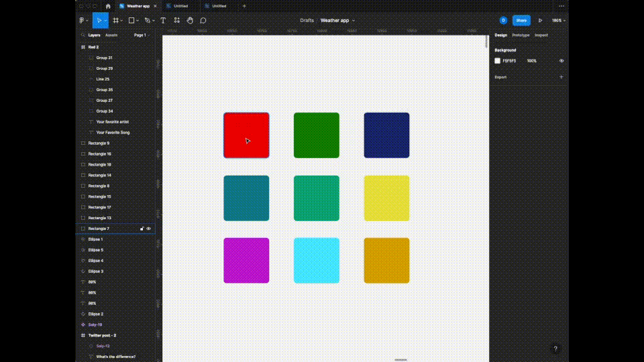Click the Share button
The image size is (644, 362).
tap(521, 21)
